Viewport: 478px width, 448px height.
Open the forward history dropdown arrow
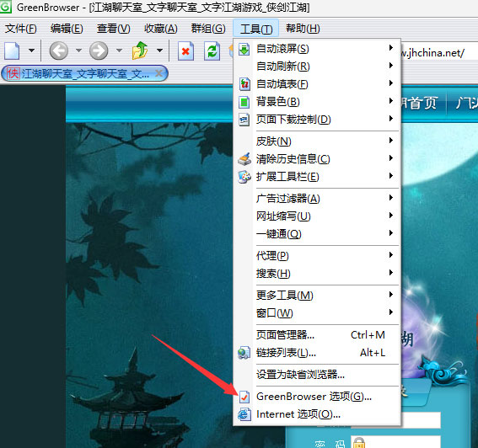tap(119, 51)
